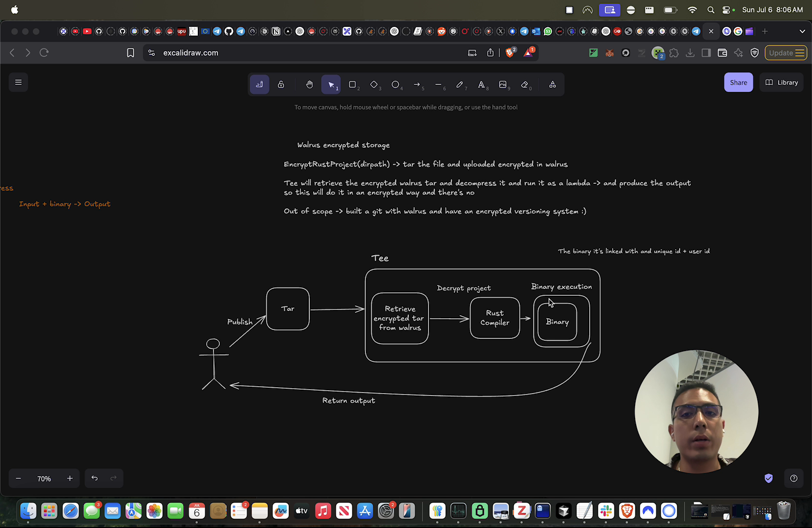Open Spotlight search in menu bar
The width and height of the screenshot is (812, 528).
[x=711, y=10]
